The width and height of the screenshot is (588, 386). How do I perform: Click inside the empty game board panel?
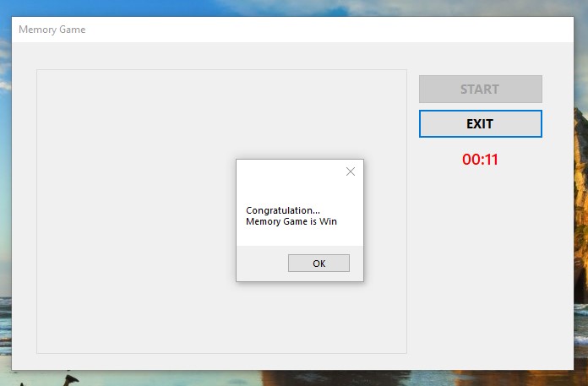(135, 209)
